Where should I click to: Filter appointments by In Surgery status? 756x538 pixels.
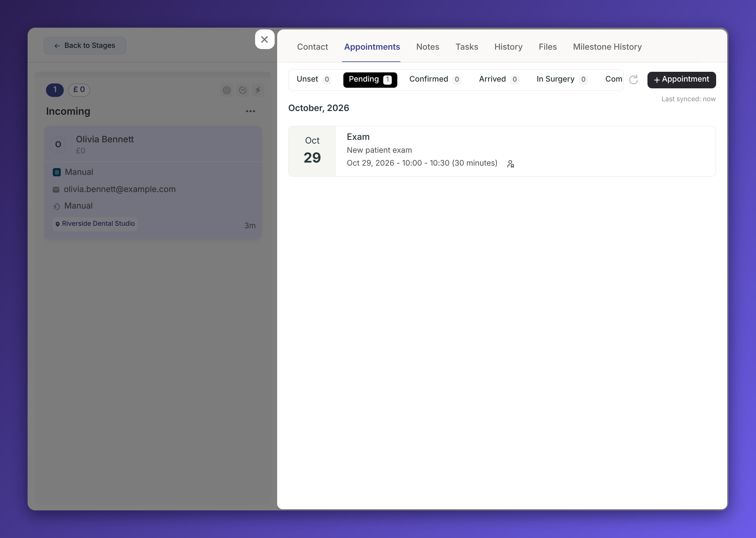pos(562,79)
